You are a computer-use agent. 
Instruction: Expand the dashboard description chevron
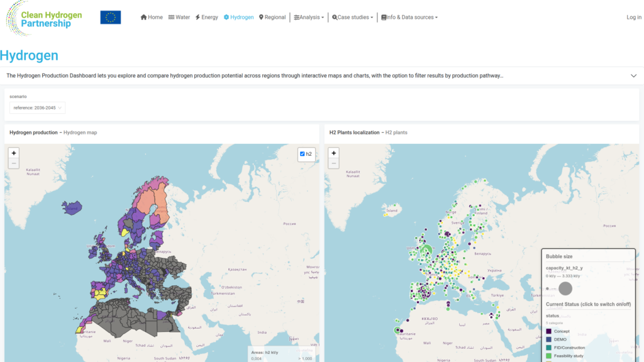(x=634, y=76)
